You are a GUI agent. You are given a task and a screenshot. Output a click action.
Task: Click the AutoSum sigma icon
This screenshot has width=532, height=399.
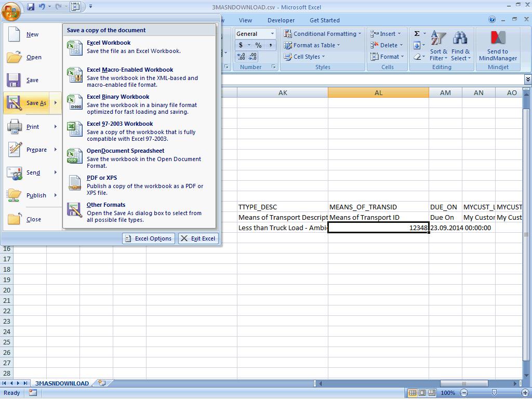pos(417,34)
